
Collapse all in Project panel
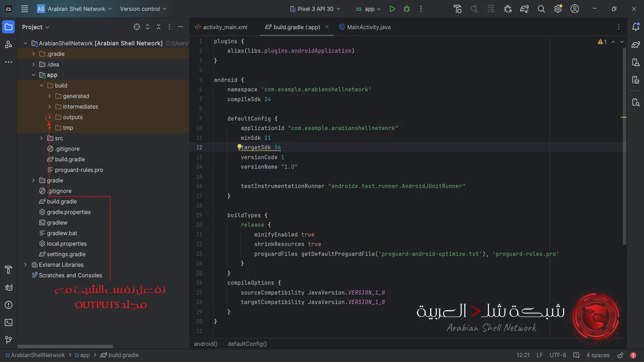click(x=158, y=27)
